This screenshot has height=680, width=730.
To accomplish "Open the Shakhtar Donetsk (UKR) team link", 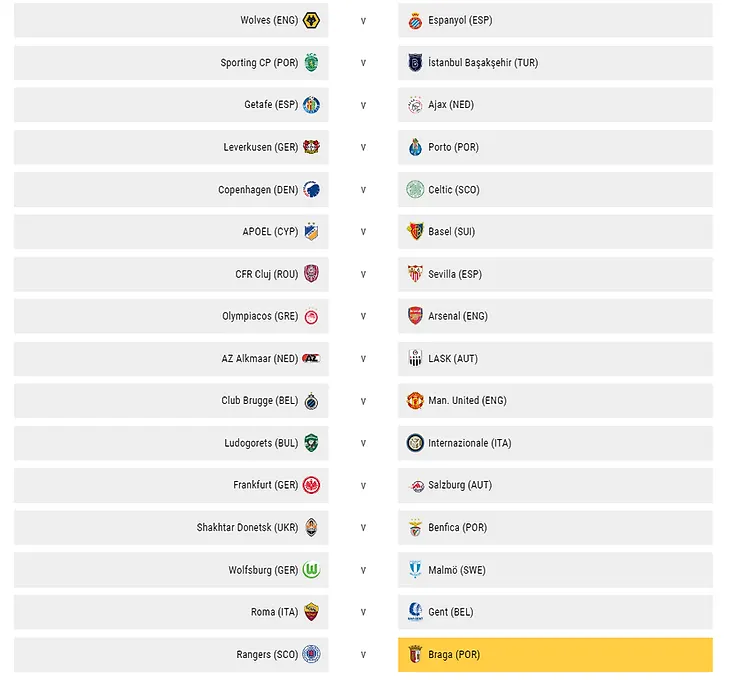I will (246, 527).
